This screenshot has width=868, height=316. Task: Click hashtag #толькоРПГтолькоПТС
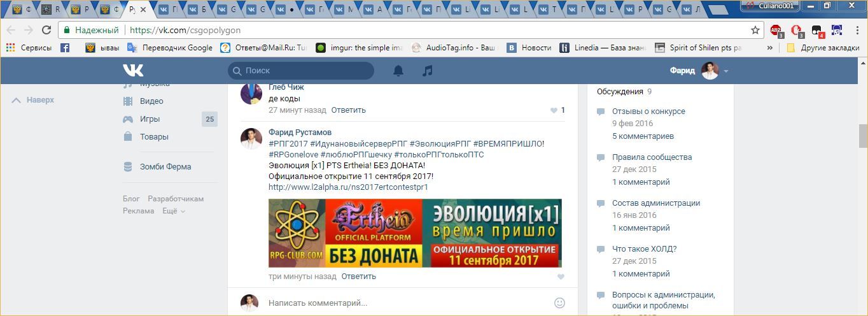[439, 154]
